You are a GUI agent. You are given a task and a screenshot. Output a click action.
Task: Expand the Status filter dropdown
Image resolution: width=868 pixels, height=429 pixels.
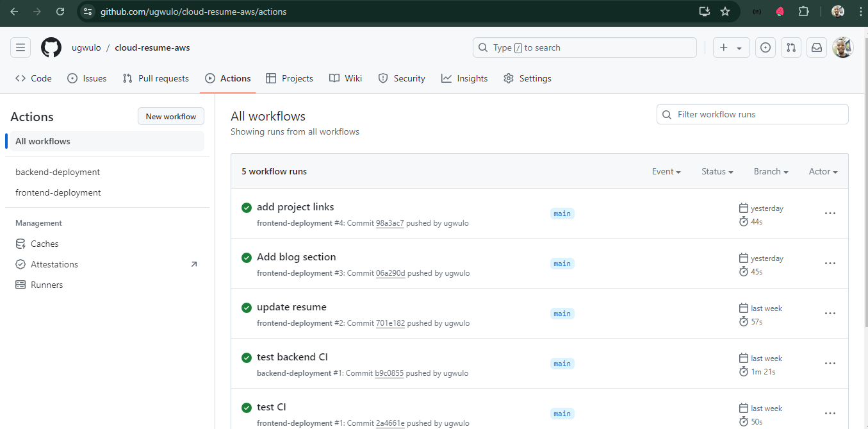pyautogui.click(x=717, y=171)
